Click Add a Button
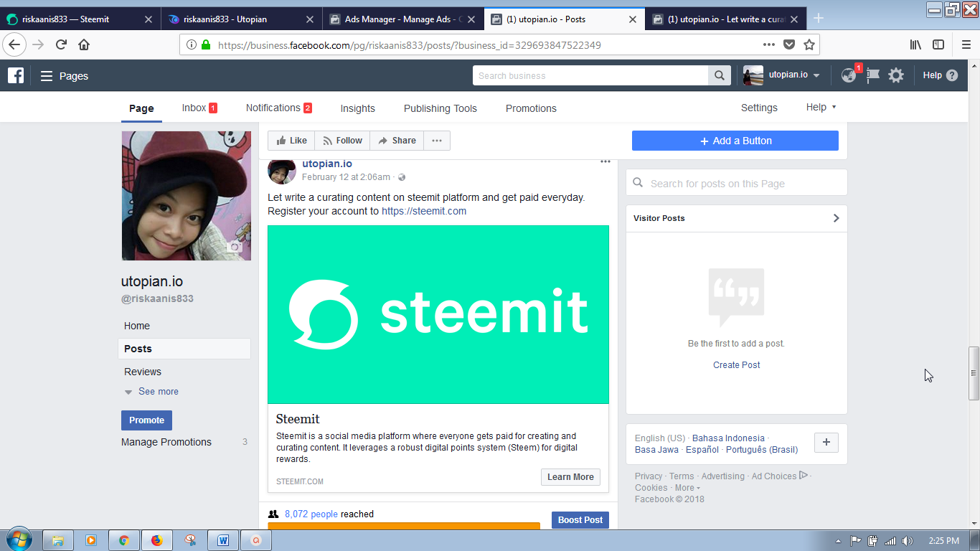Image resolution: width=980 pixels, height=551 pixels. 735,141
